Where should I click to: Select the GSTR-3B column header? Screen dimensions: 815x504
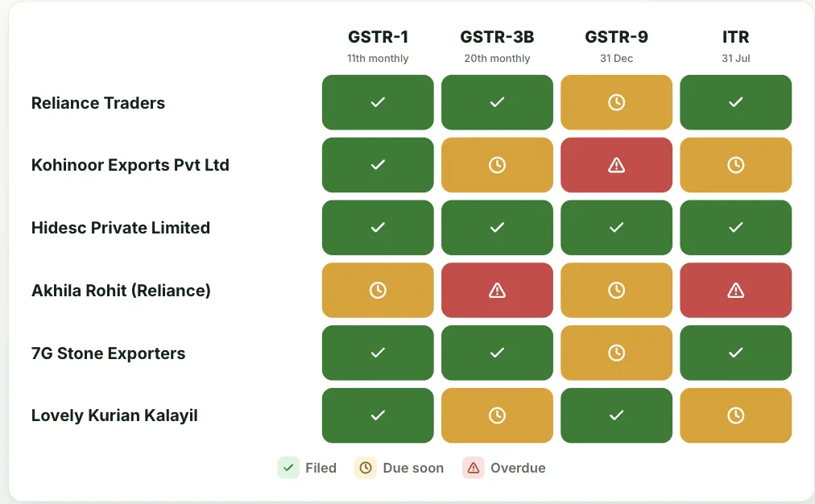[497, 37]
